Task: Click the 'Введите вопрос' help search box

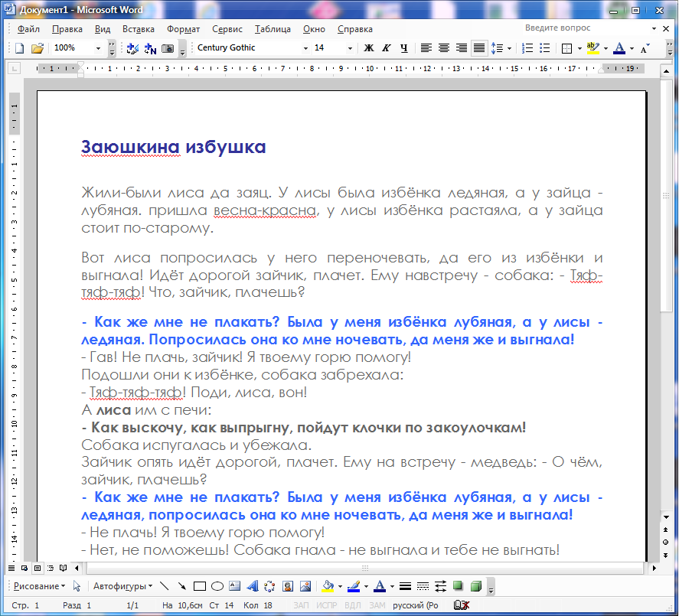Action: (x=586, y=28)
